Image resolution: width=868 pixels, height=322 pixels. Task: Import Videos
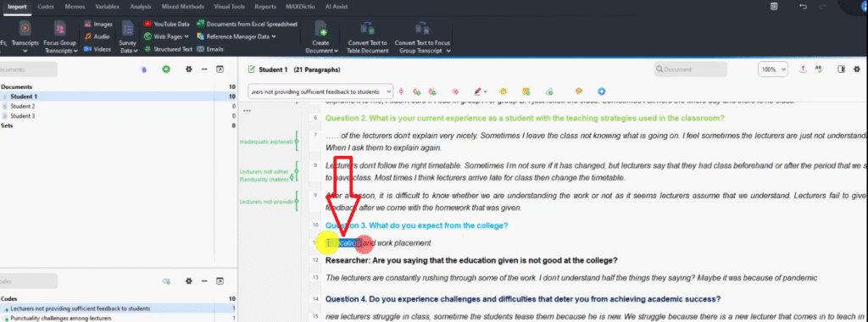97,48
